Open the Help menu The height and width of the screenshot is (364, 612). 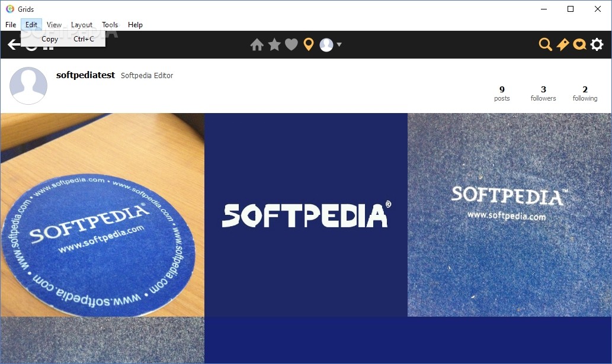pos(136,24)
